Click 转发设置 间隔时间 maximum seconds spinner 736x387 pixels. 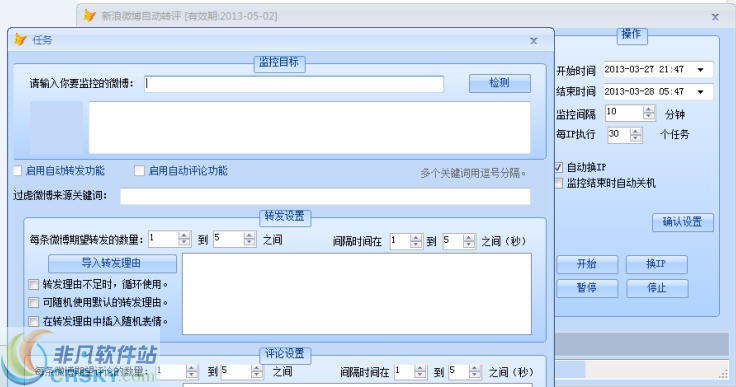[459, 241]
